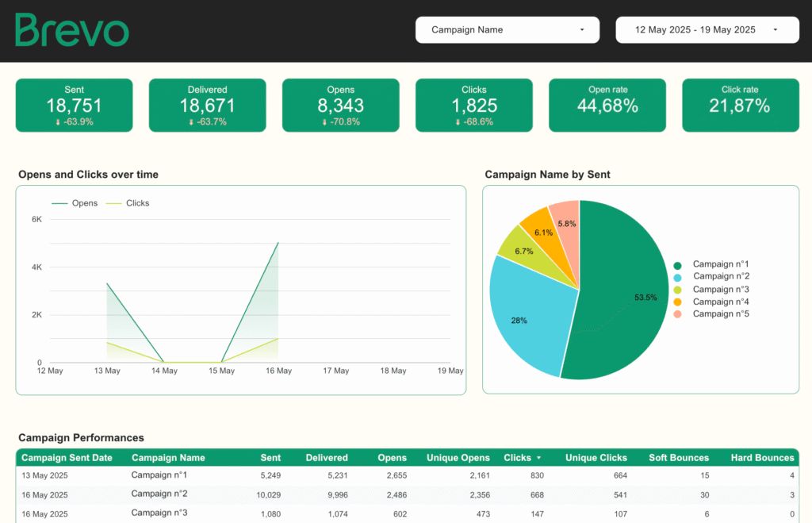The height and width of the screenshot is (523, 812).
Task: Select the Campaign Sent Date column header
Action: pos(67,457)
